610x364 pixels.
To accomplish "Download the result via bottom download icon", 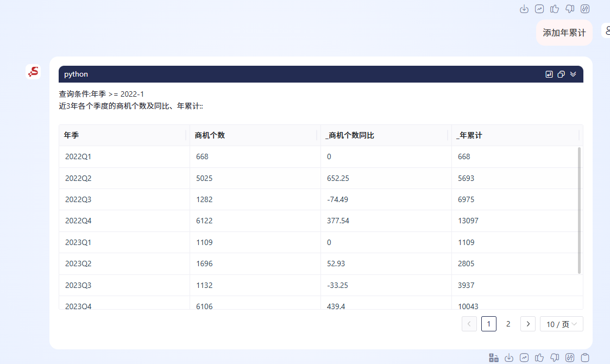I will 509,357.
